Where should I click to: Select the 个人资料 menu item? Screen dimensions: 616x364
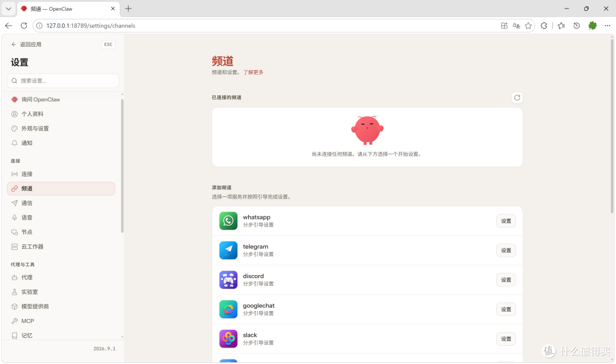pos(61,114)
